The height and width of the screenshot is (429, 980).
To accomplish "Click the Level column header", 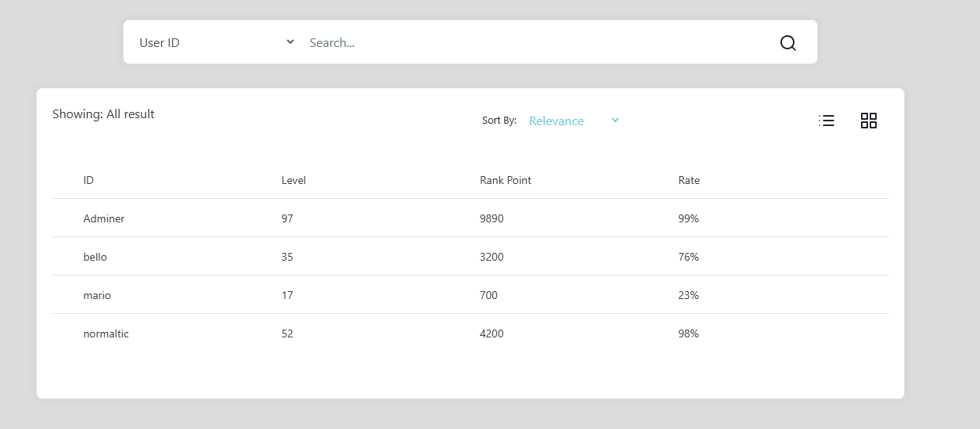I will point(294,180).
